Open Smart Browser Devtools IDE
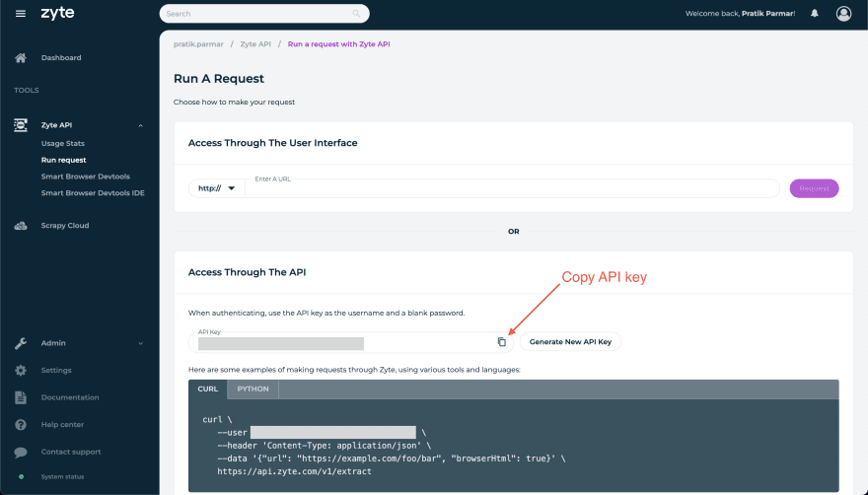This screenshot has height=495, width=868. pos(93,193)
